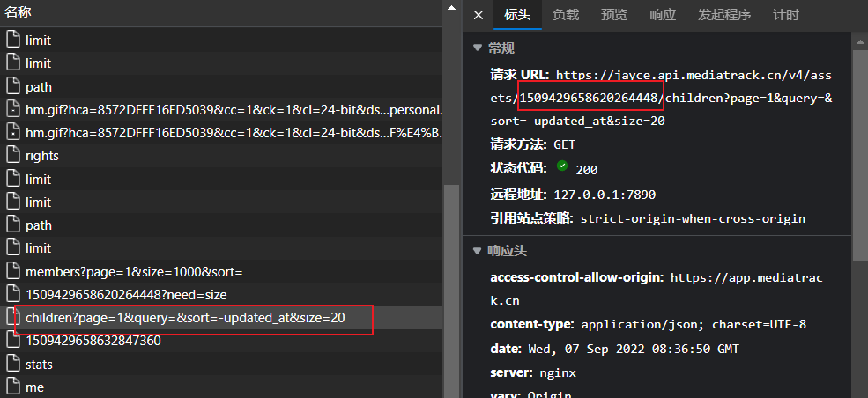The width and height of the screenshot is (868, 398).
Task: Click the me request file icon
Action: tap(12, 387)
